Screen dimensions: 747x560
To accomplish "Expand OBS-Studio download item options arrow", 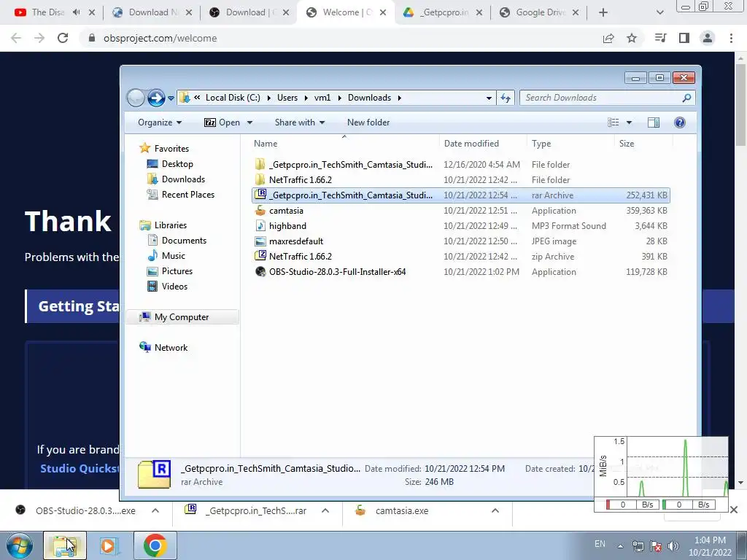I will click(155, 510).
